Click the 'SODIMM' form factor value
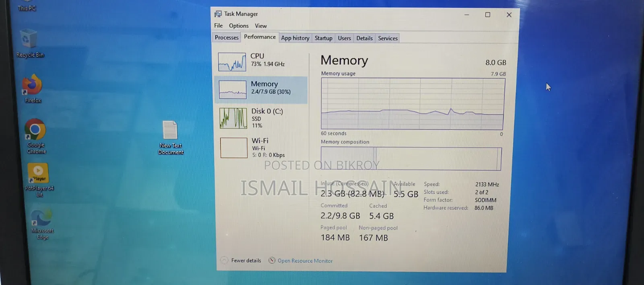The width and height of the screenshot is (644, 285). (485, 200)
